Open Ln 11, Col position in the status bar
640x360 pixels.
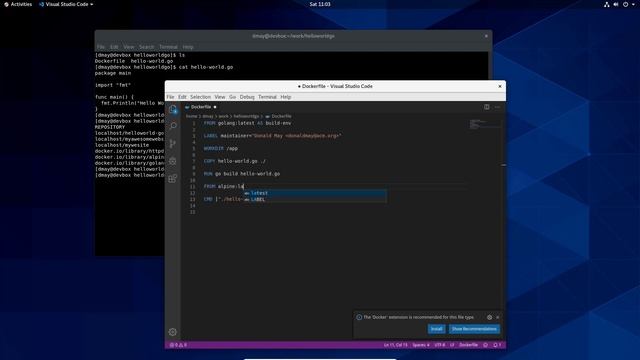point(396,345)
